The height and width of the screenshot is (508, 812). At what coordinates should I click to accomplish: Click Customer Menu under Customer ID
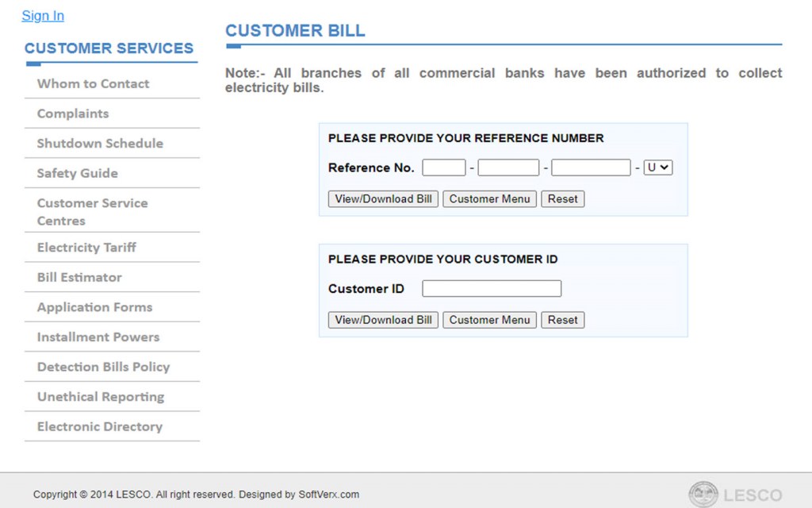[489, 320]
